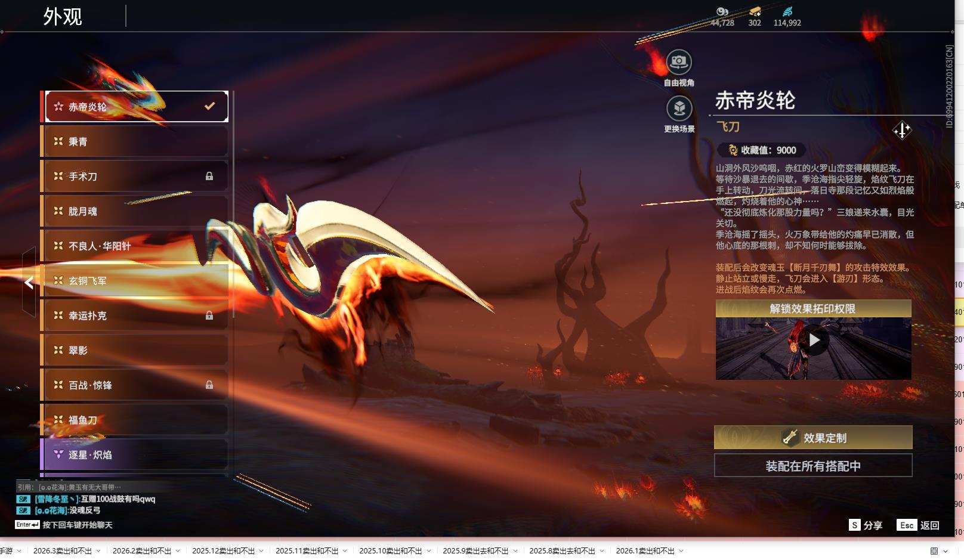Click the lock icon on 幸运扑克
The image size is (964, 560).
click(209, 315)
